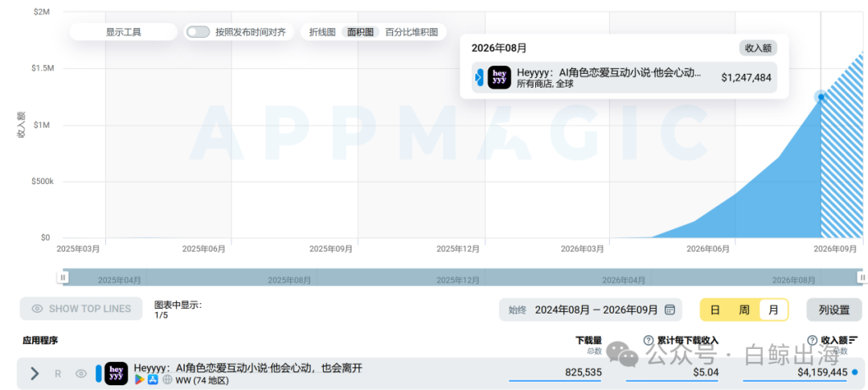Click the Heyyyy app name in the table
The image size is (868, 390).
248,367
